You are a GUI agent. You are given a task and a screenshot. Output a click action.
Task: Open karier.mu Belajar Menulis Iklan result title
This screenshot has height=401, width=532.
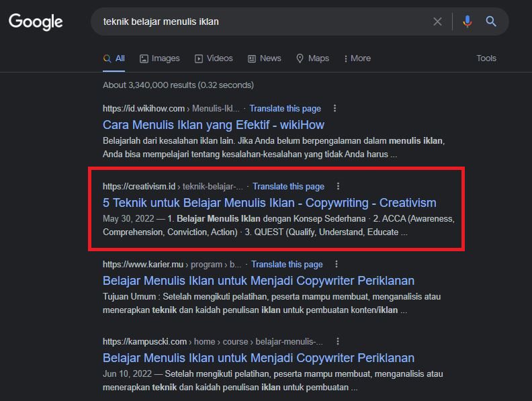(x=259, y=281)
